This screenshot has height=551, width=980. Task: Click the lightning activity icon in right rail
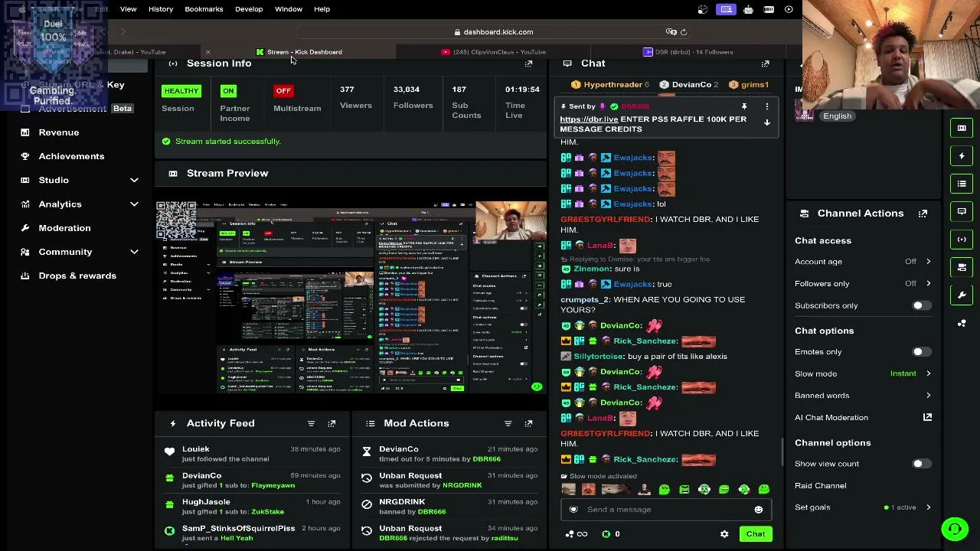[x=962, y=156]
